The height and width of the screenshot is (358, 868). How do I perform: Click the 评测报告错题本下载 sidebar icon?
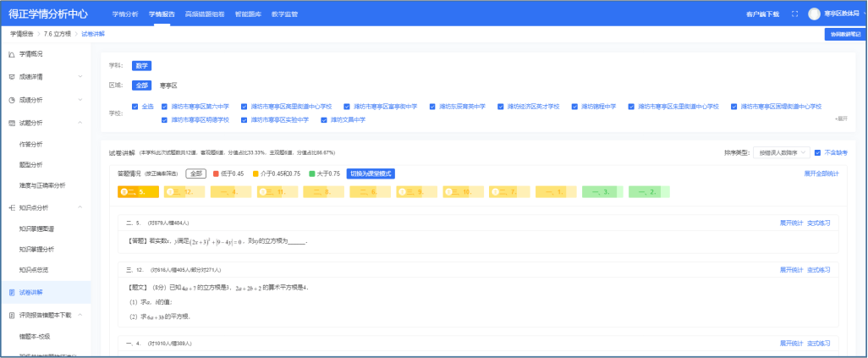pos(12,315)
